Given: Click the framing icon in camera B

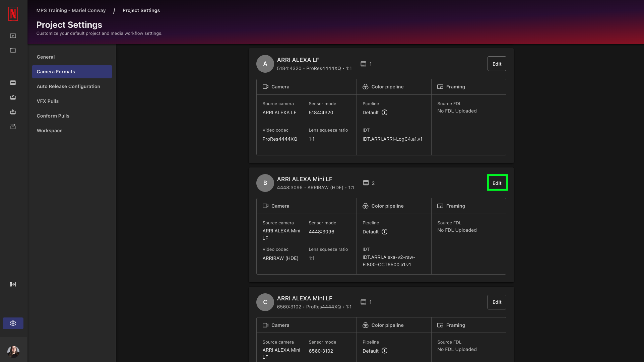Looking at the screenshot, I should 440,206.
